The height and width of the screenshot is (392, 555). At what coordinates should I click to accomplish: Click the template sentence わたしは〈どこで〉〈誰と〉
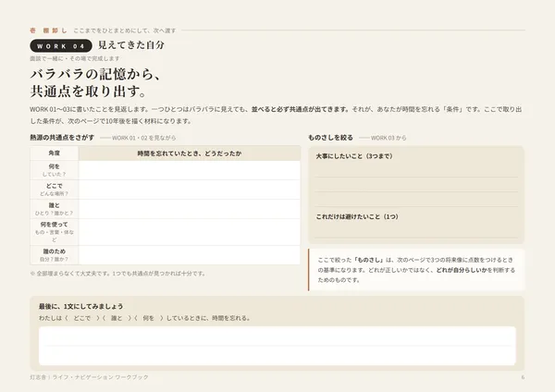click(144, 318)
